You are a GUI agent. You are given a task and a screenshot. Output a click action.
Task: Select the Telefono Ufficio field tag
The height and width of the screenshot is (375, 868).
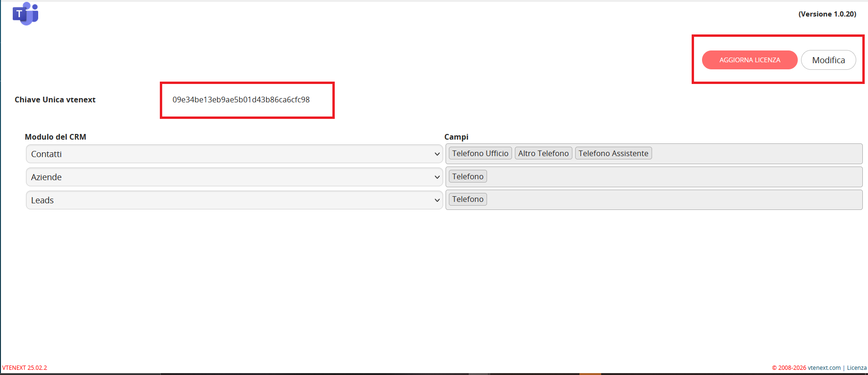(x=480, y=153)
